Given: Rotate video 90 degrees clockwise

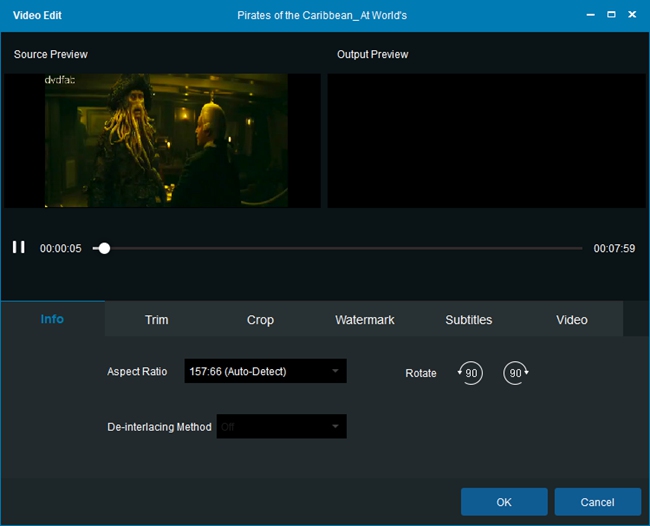Looking at the screenshot, I should [516, 373].
